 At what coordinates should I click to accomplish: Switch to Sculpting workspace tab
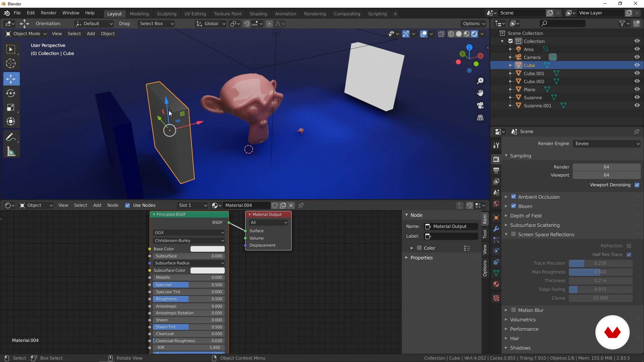pyautogui.click(x=166, y=14)
